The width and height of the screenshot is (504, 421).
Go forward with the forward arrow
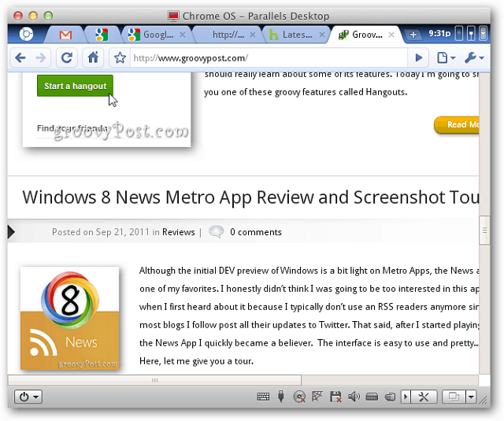(x=40, y=57)
